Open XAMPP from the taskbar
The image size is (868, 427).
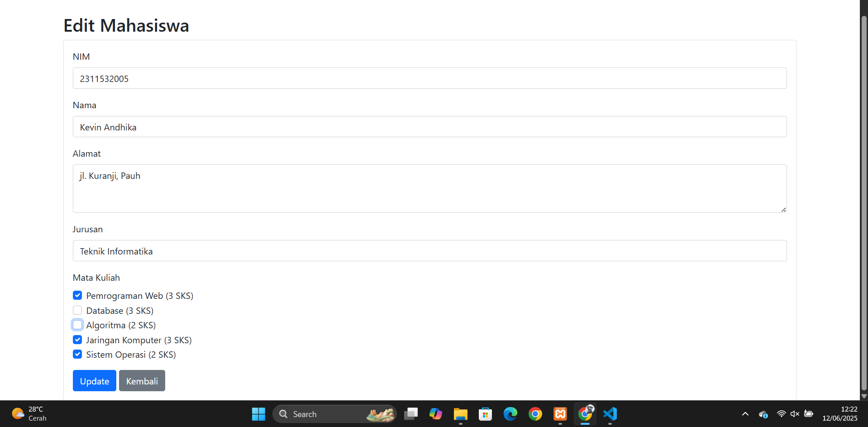[x=560, y=414]
